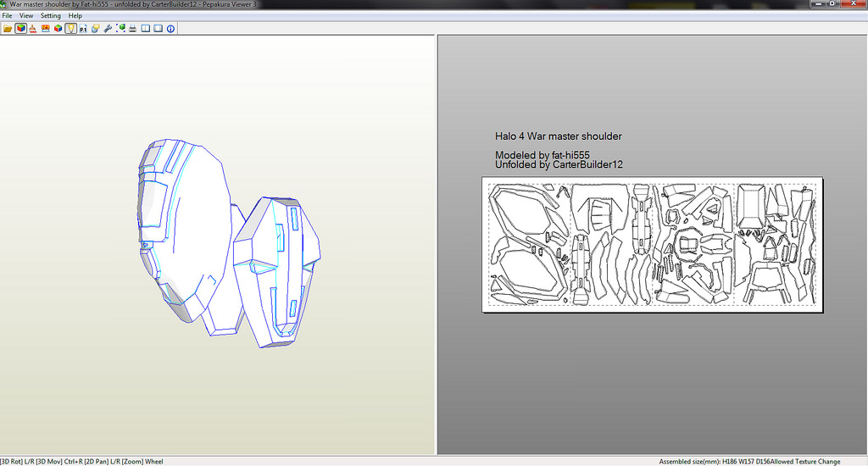This screenshot has width=868, height=466.
Task: Click the red stamp-shaped toolbar icon
Action: point(33,28)
